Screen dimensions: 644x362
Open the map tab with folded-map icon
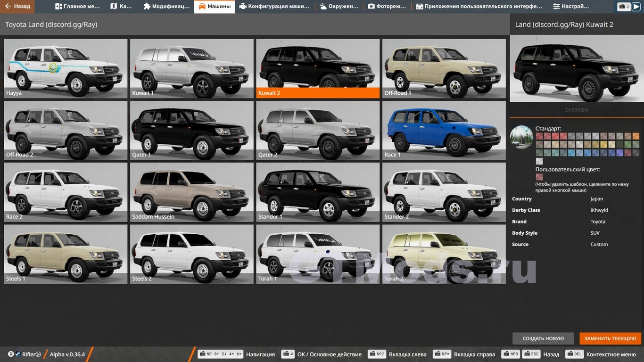[x=121, y=7]
